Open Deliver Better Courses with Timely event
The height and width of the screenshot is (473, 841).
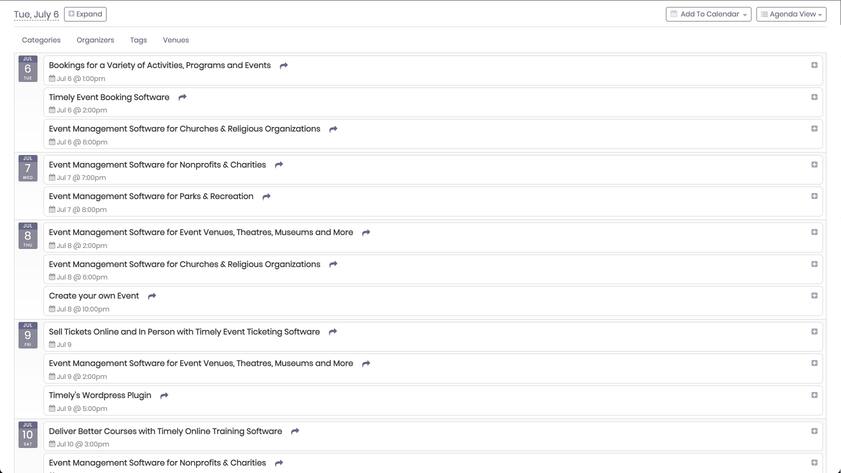pyautogui.click(x=165, y=431)
